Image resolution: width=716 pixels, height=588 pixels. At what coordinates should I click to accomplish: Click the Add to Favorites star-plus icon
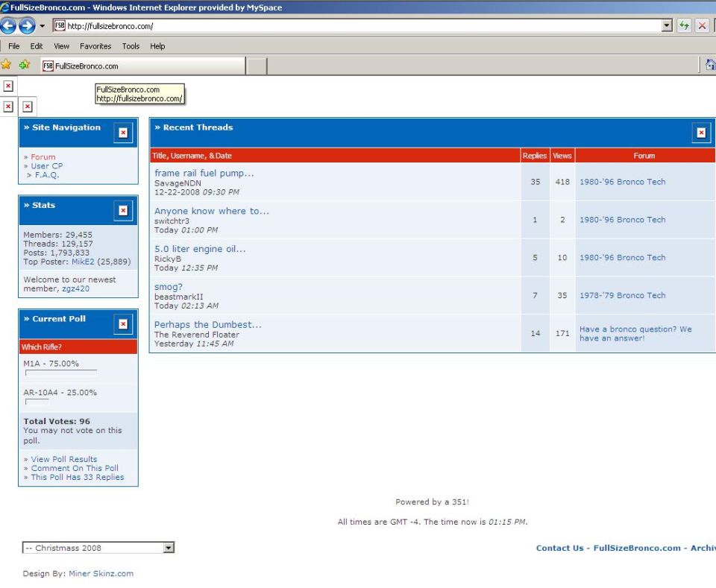point(25,65)
